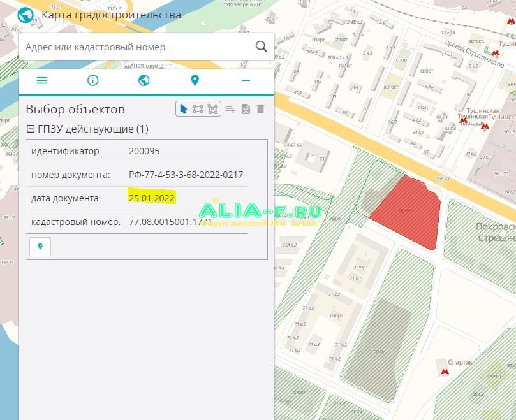Select the rectangle selection tool

tap(198, 109)
